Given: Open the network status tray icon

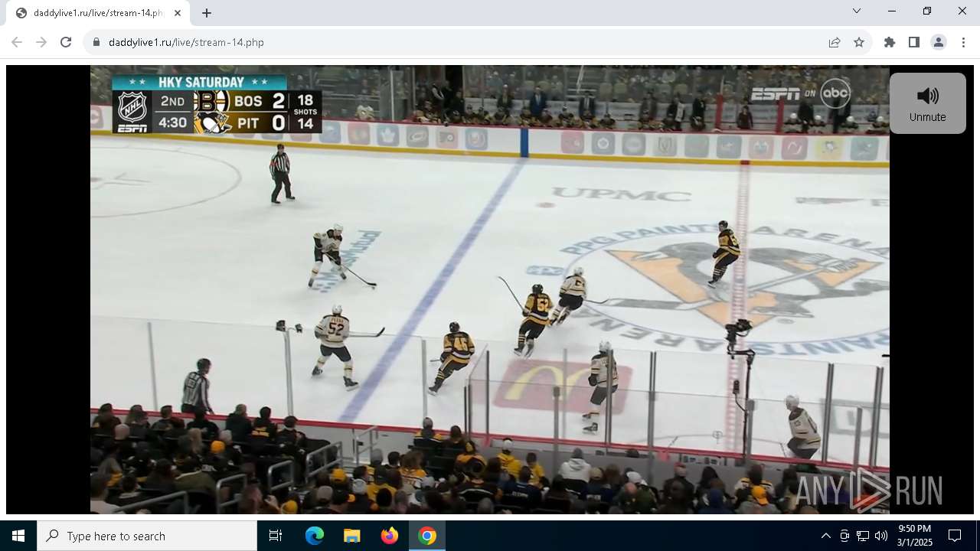Looking at the screenshot, I should tap(863, 536).
